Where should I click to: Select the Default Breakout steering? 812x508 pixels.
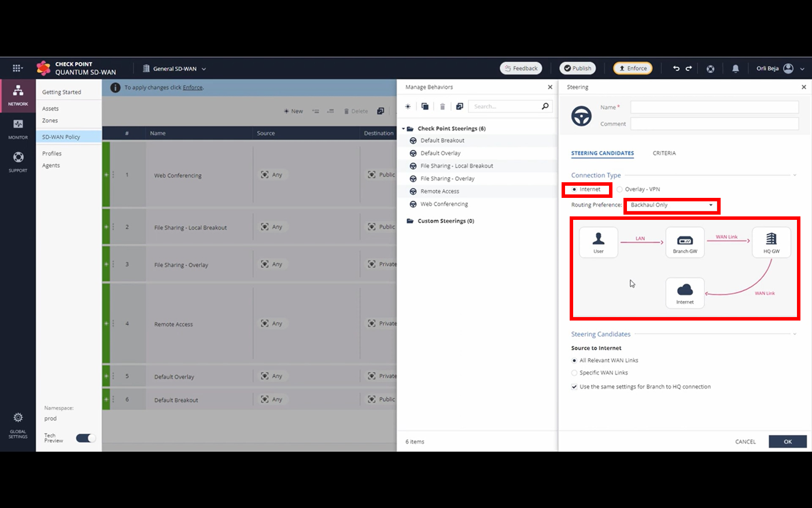pyautogui.click(x=442, y=141)
